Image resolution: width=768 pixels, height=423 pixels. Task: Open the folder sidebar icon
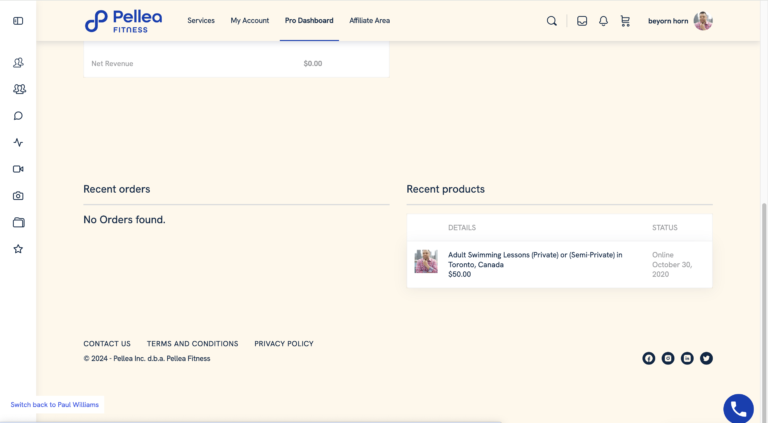point(19,222)
